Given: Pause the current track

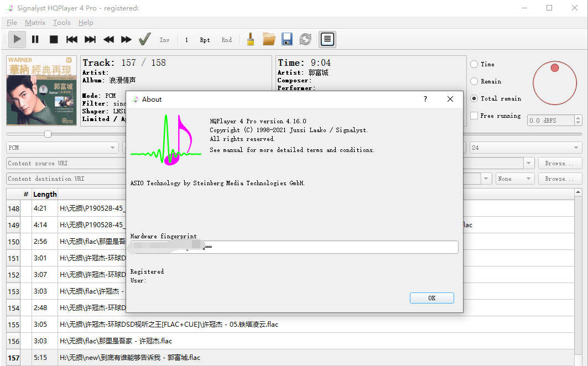Looking at the screenshot, I should [35, 39].
